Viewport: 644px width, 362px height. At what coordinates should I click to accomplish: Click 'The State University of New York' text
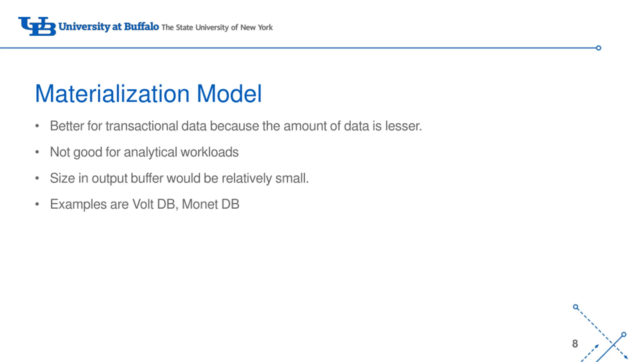click(217, 27)
